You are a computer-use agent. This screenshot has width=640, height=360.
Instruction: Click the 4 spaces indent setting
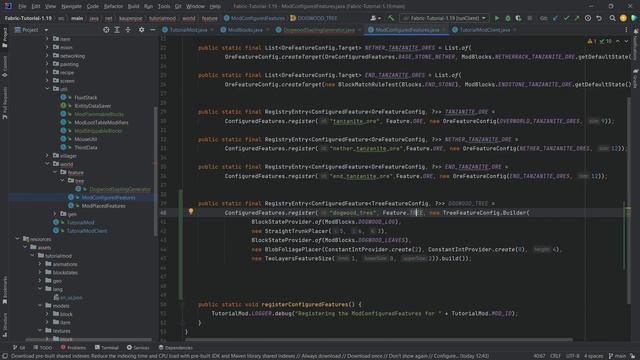coord(593,356)
